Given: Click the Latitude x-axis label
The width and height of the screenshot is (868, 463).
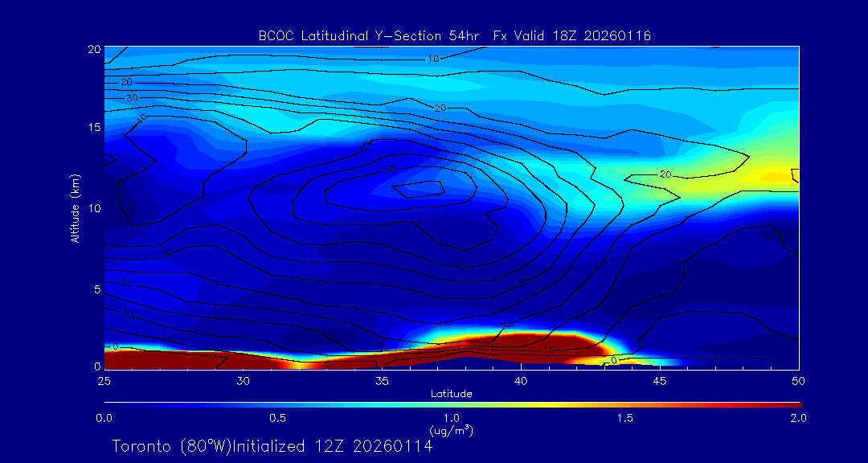Looking at the screenshot, I should [x=451, y=394].
